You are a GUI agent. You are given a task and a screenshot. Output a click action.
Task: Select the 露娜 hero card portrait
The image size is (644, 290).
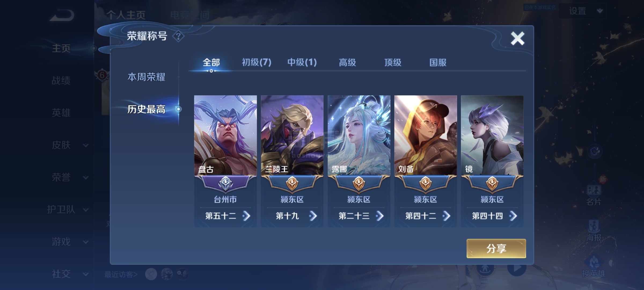(x=359, y=135)
